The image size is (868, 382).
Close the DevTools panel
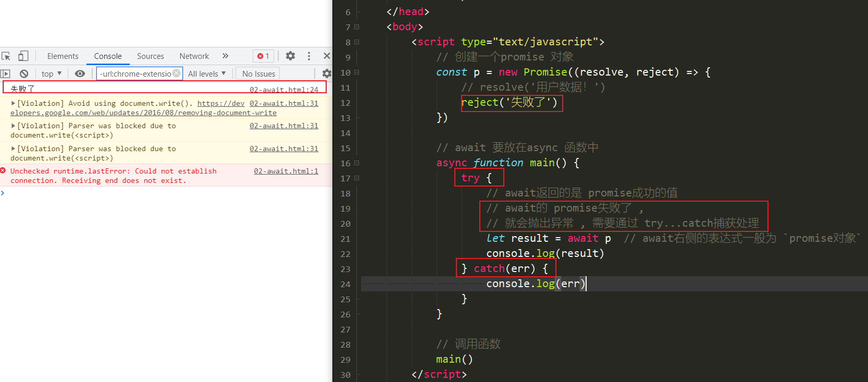[x=327, y=56]
